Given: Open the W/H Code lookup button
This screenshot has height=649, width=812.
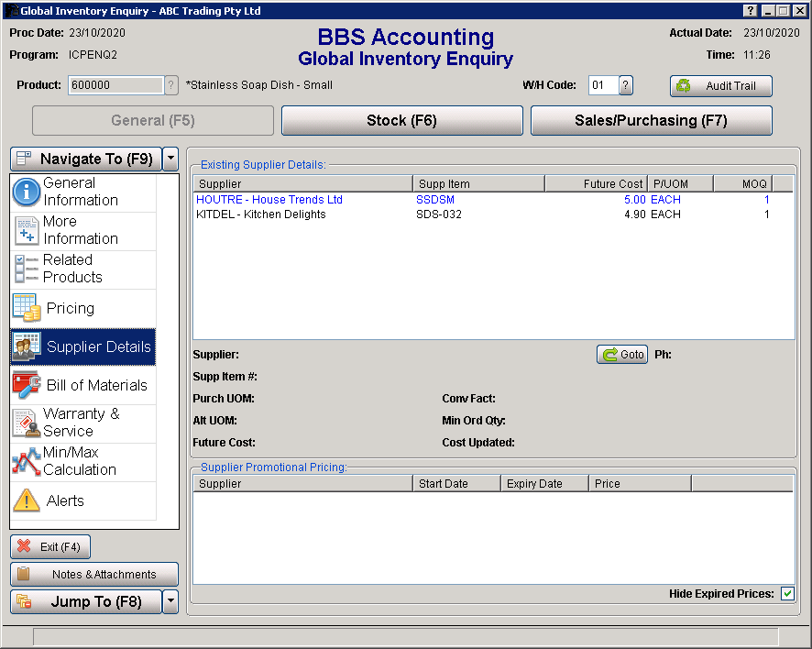Looking at the screenshot, I should (627, 85).
